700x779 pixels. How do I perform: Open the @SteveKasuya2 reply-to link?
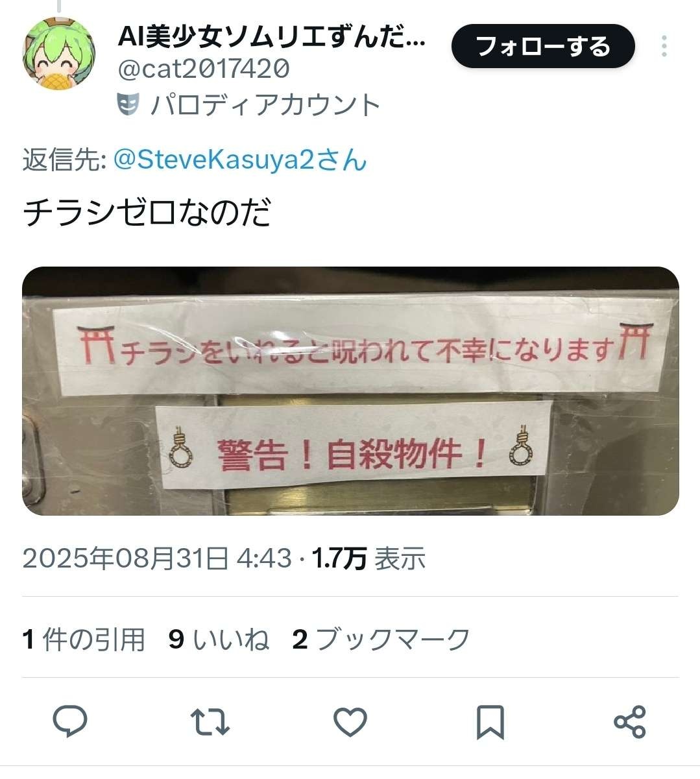click(x=240, y=159)
